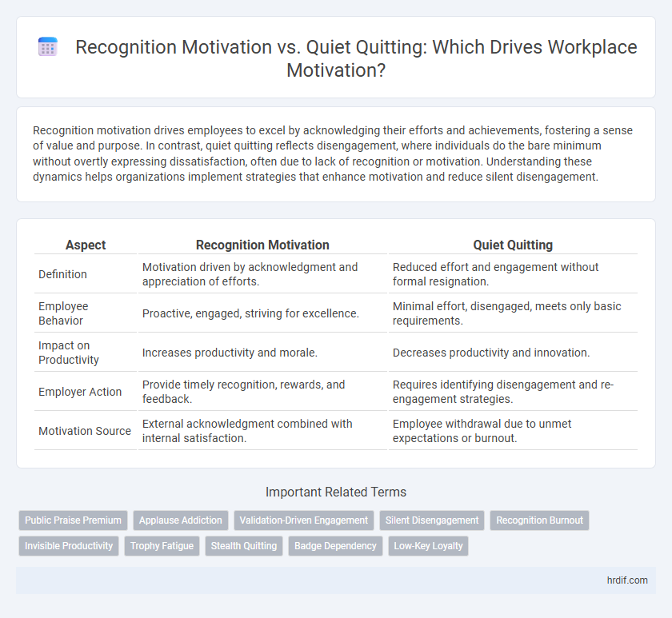672x618 pixels.
Task: Click the Motivation Source row label
Action: pyautogui.click(x=85, y=431)
